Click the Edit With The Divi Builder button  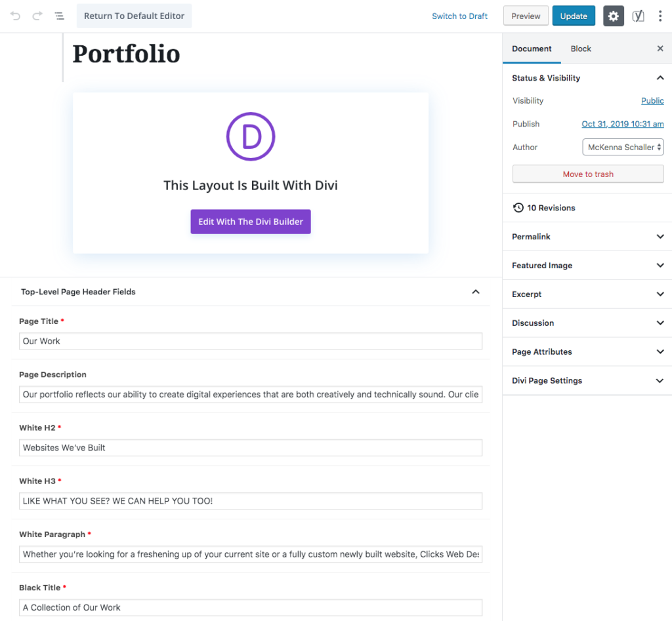(x=250, y=222)
